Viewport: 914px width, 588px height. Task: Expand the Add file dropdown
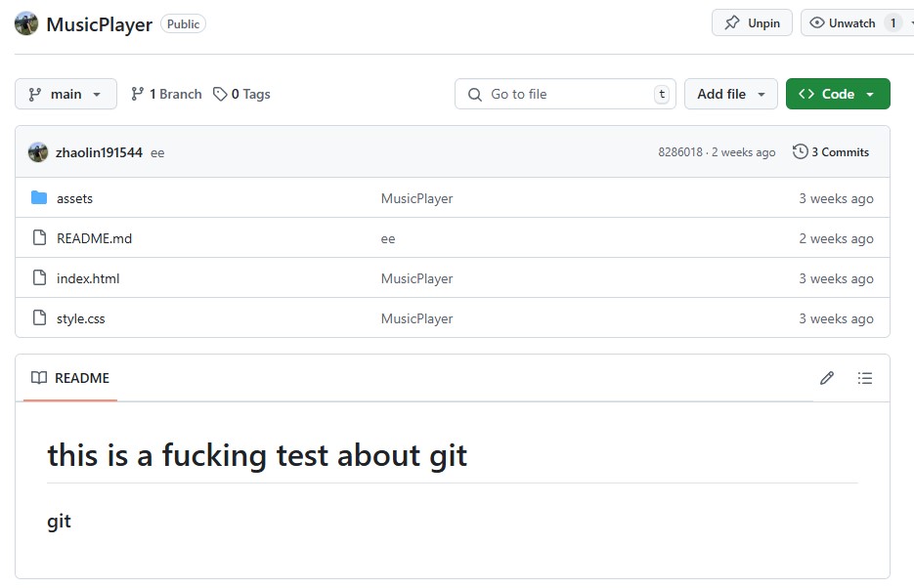coord(730,94)
